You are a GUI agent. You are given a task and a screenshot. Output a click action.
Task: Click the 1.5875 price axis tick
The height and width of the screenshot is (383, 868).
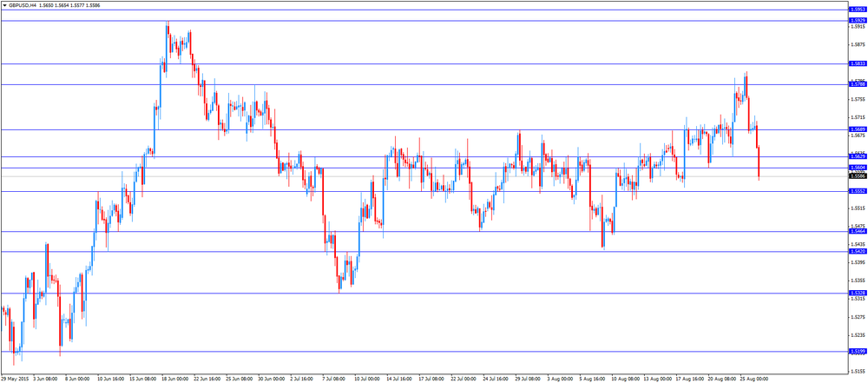[x=857, y=45]
